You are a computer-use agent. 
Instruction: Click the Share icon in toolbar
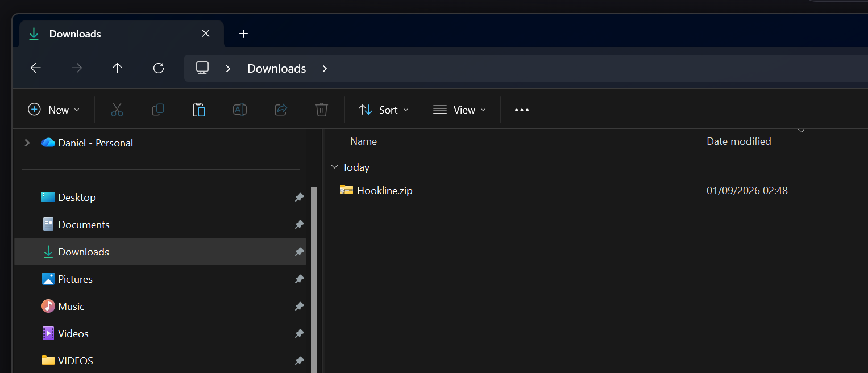pyautogui.click(x=281, y=110)
